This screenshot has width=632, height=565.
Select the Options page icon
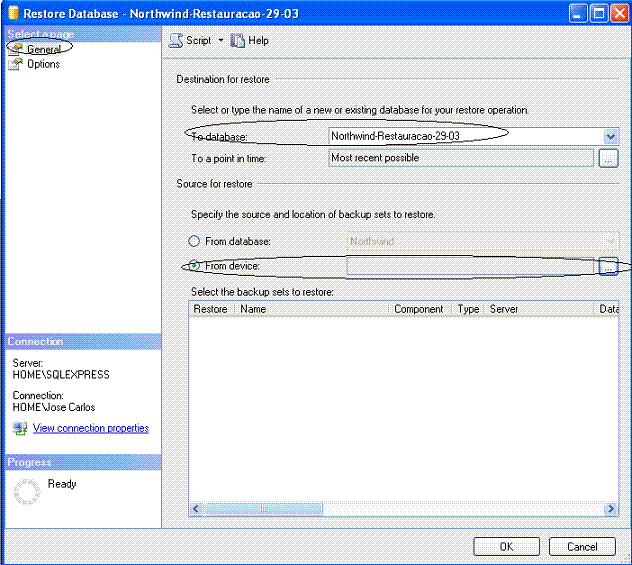click(16, 64)
